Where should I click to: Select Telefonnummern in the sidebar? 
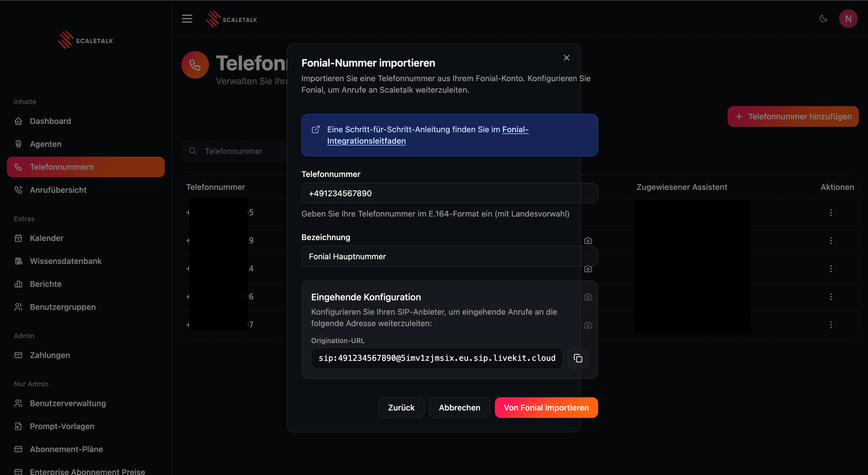pyautogui.click(x=86, y=167)
